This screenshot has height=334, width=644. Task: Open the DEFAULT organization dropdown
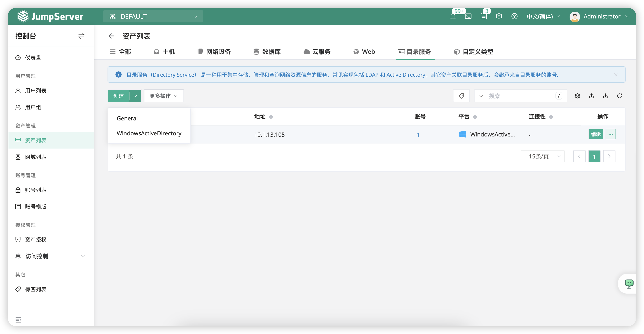tap(153, 16)
